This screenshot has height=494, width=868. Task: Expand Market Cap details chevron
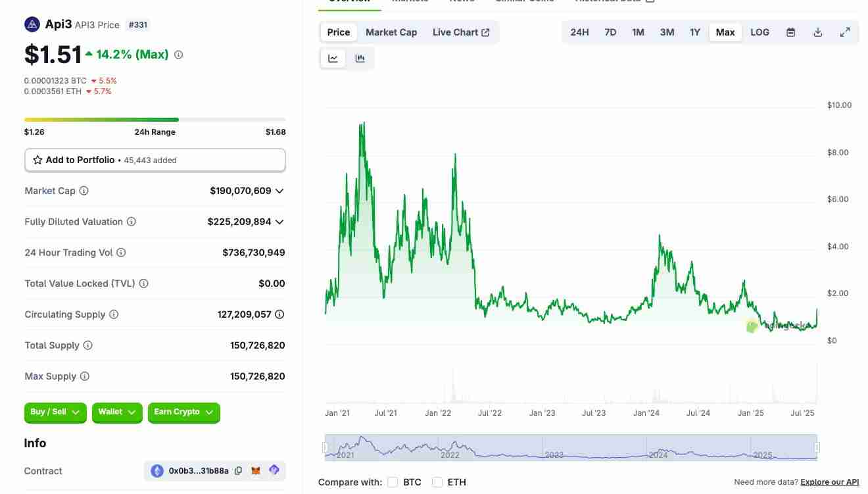279,191
